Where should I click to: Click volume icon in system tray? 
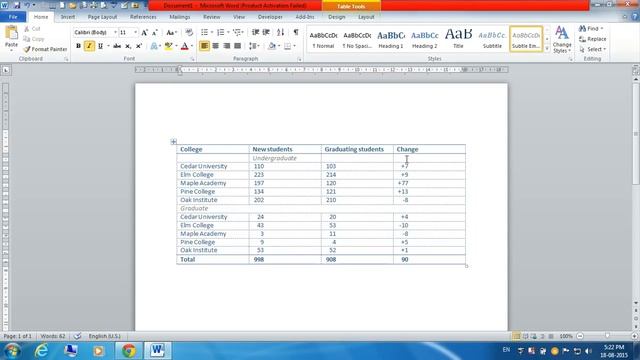(x=588, y=351)
